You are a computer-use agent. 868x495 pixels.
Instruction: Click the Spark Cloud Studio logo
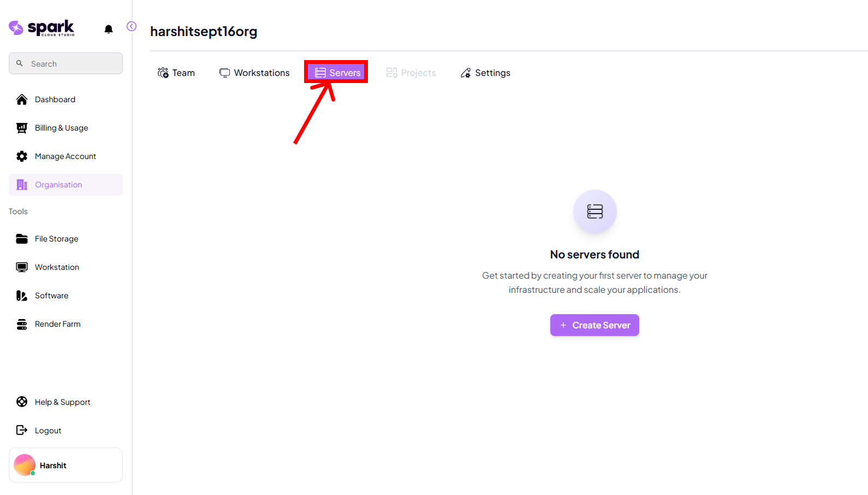42,28
